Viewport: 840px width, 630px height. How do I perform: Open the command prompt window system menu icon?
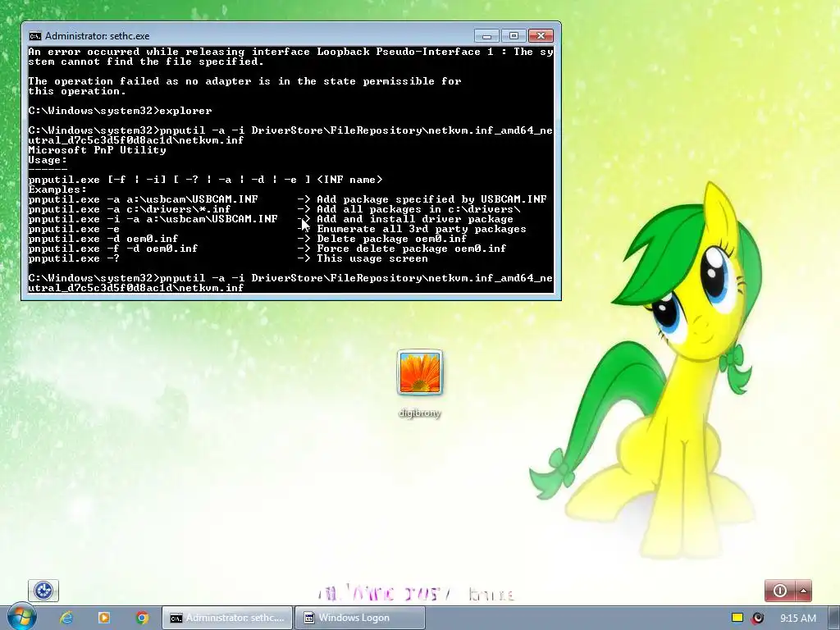tap(34, 36)
